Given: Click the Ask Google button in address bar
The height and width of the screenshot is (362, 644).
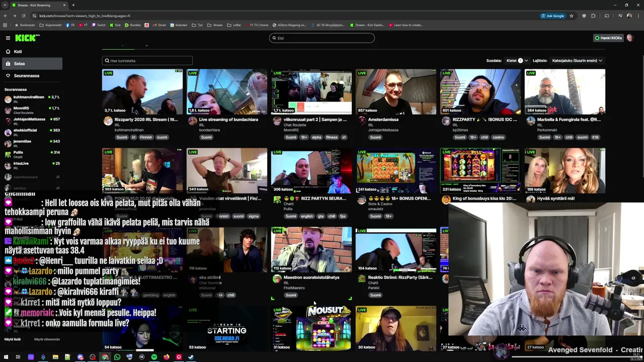Looking at the screenshot, I should (x=552, y=16).
